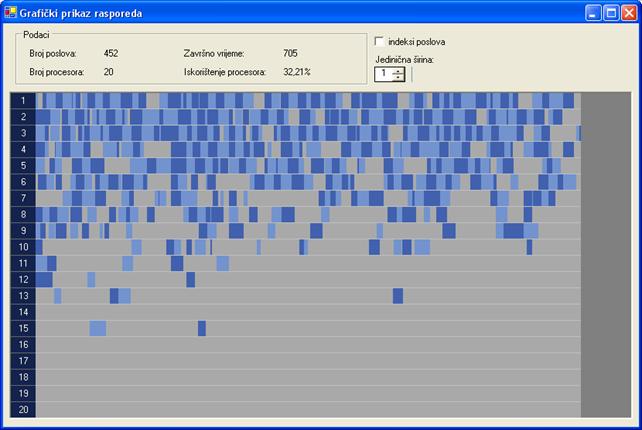Select the processor row header 17

tap(23, 361)
